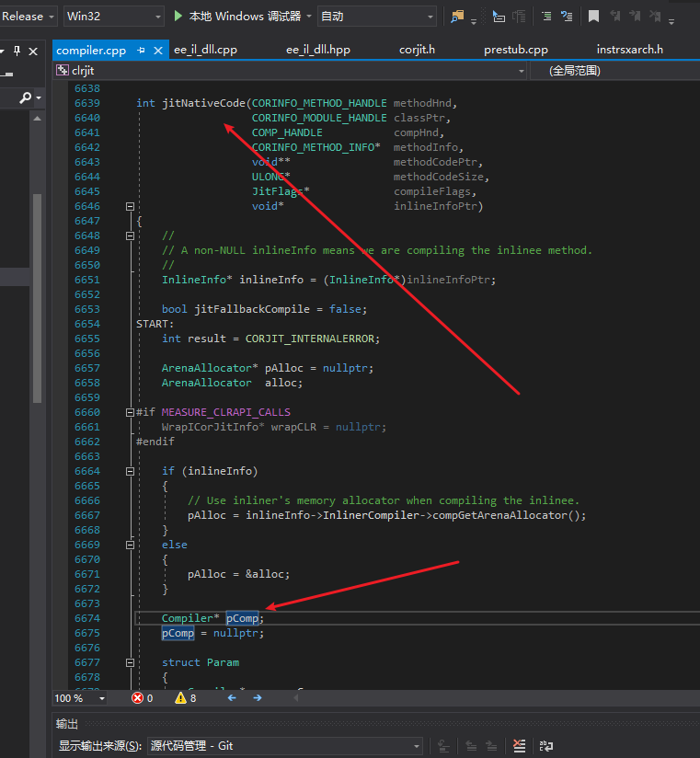Viewport: 700px width, 758px height.
Task: Open the debugger target dropdown arrow
Action: coord(309,17)
